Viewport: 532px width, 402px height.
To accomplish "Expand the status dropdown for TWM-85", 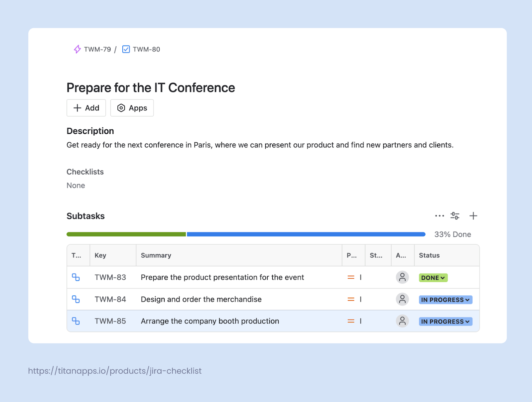I will (445, 321).
